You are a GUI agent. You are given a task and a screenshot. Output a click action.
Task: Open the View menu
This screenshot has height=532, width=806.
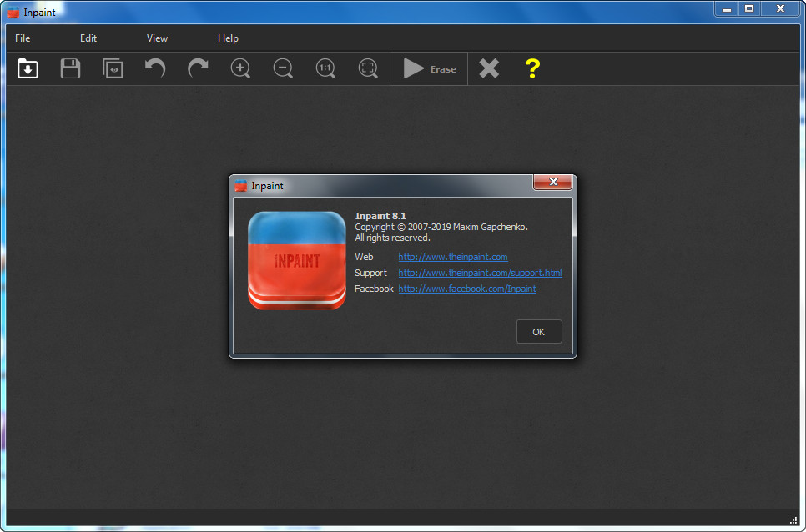coord(157,38)
